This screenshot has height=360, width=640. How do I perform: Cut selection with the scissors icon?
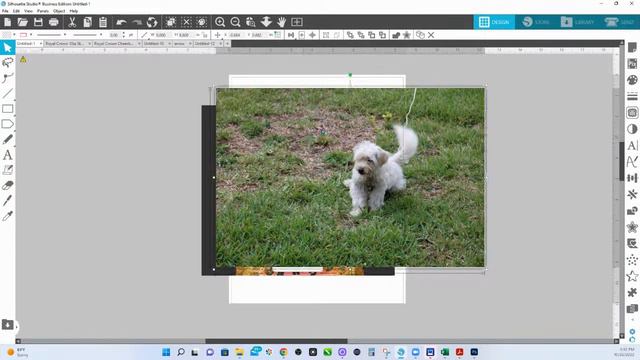point(72,22)
